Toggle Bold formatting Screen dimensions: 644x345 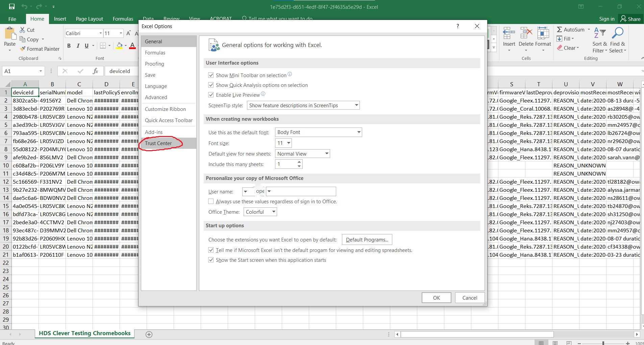point(69,46)
